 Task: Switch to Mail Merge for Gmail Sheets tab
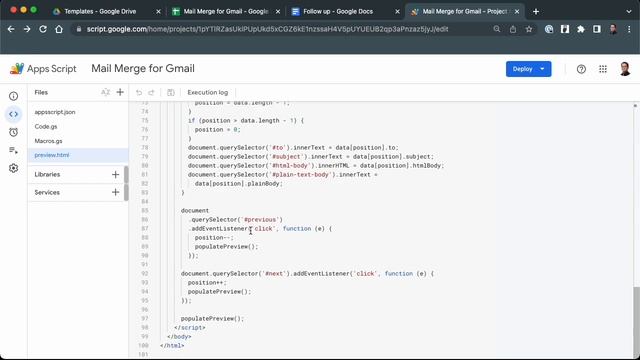click(x=225, y=11)
